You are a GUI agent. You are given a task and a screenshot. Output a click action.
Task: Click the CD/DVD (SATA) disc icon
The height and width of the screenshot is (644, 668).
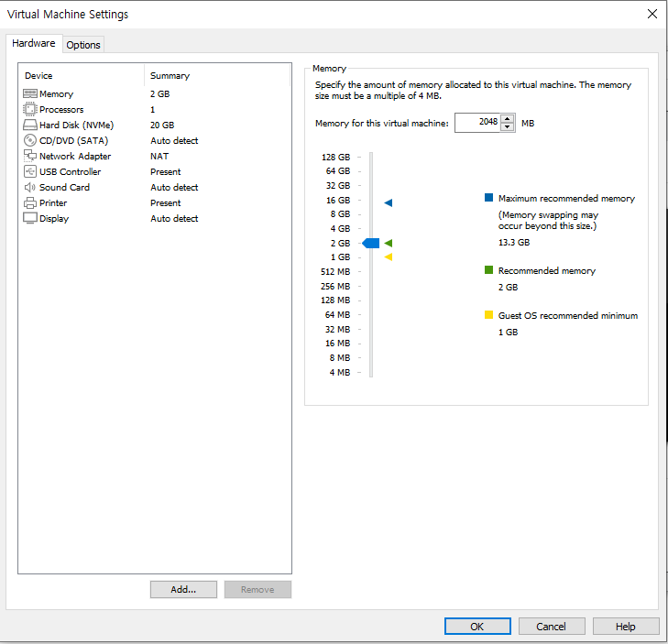pos(30,140)
